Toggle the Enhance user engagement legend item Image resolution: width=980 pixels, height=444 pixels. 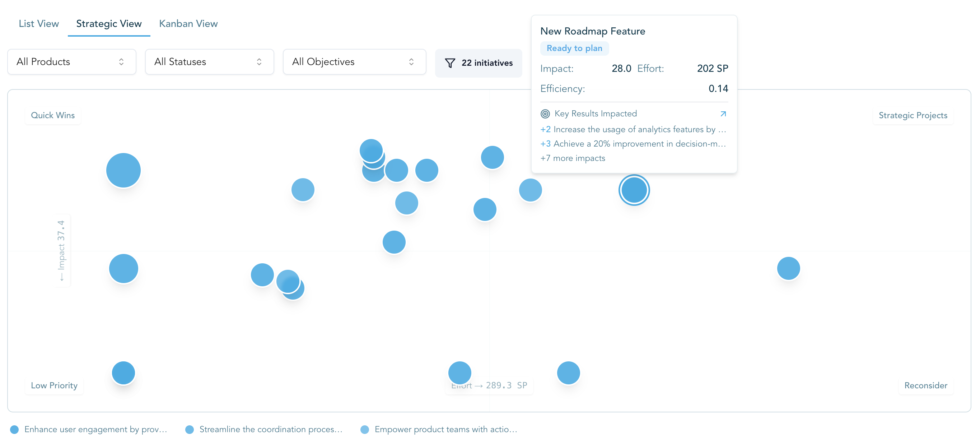pos(89,430)
